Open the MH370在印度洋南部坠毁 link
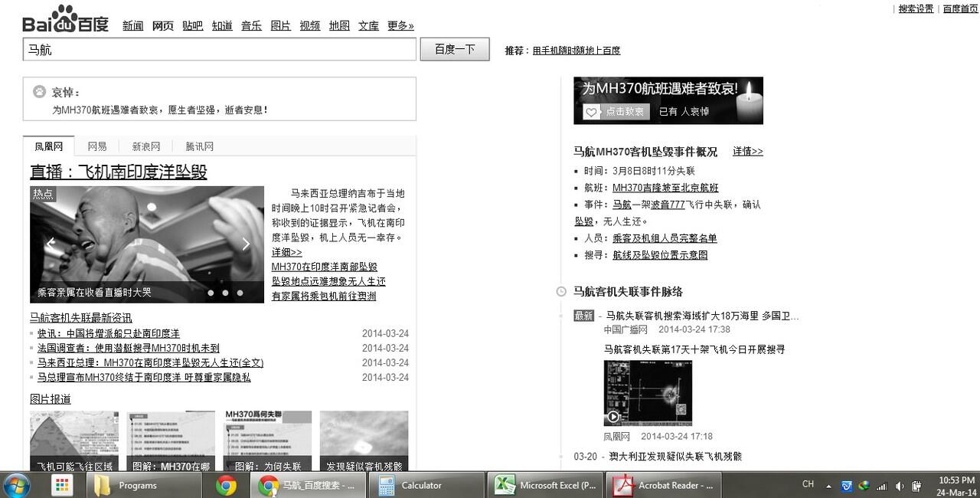The image size is (980, 498). [x=325, y=267]
